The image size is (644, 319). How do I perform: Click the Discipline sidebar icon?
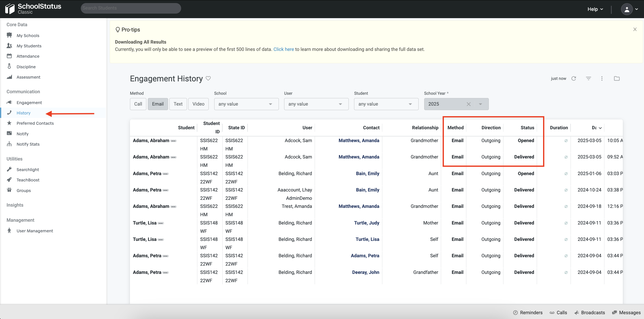(x=9, y=66)
